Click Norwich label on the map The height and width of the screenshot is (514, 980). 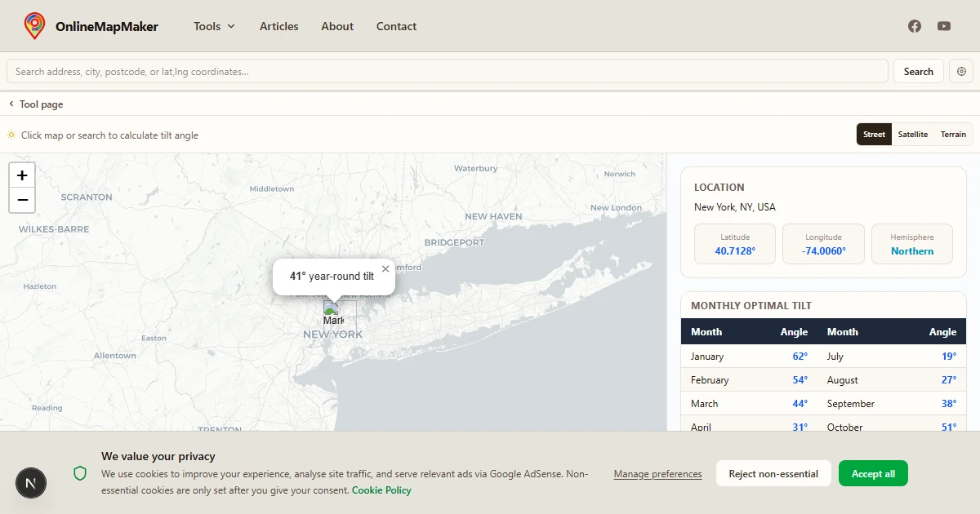[x=620, y=174]
